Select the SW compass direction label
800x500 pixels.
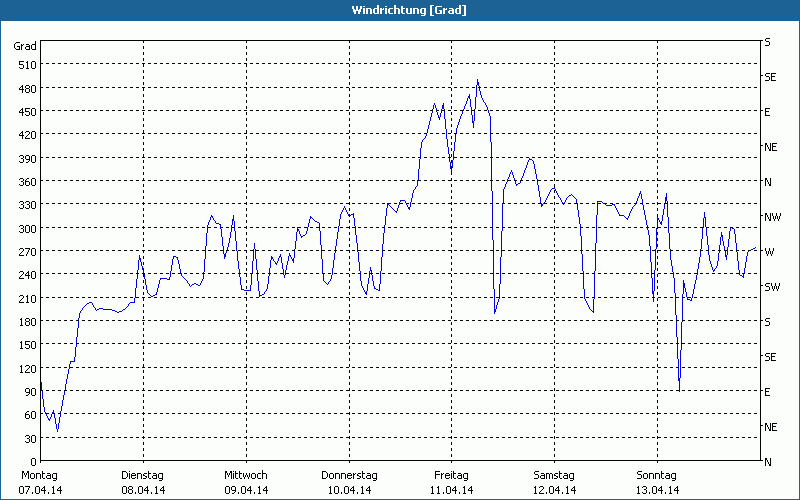pos(772,287)
